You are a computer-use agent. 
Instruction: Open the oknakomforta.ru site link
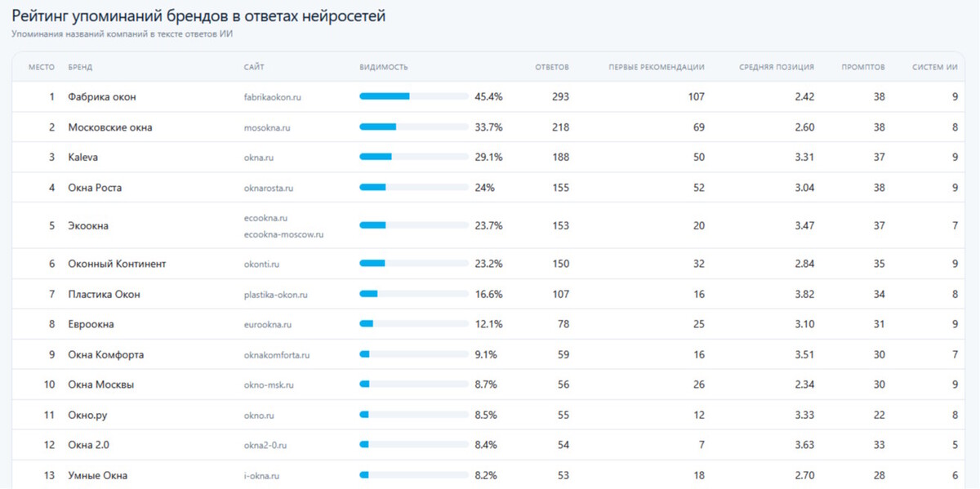(x=276, y=355)
